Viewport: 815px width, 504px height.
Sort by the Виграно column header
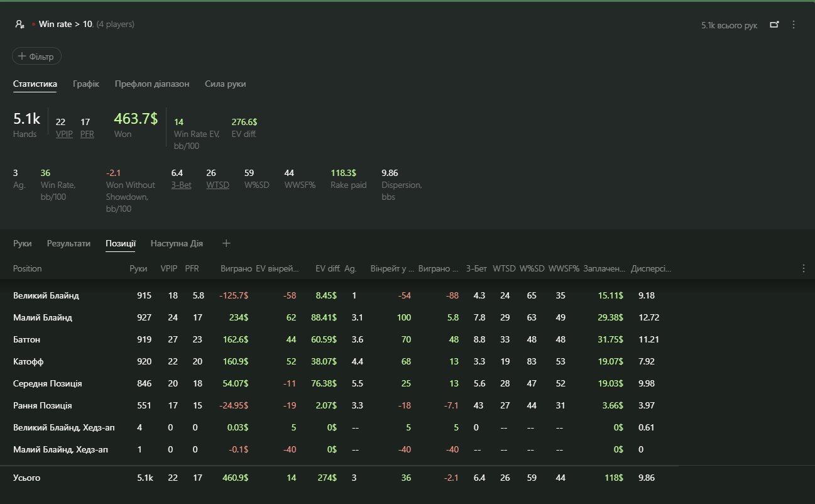(236, 268)
